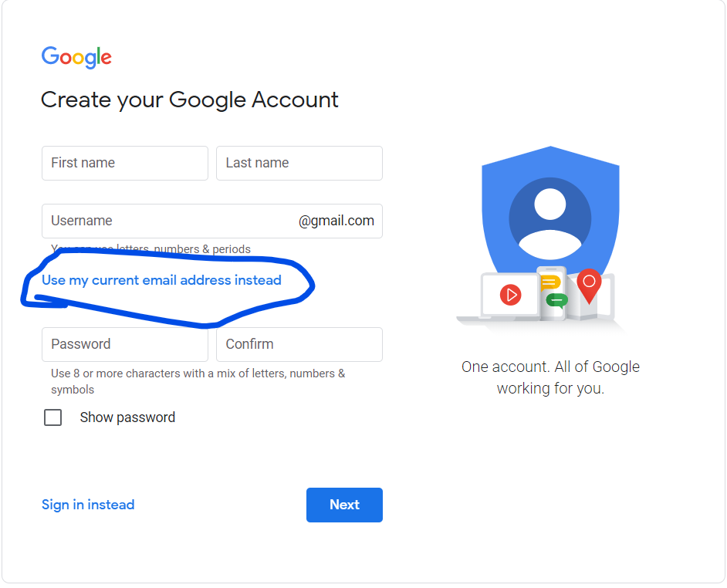Select the Confirm password field
This screenshot has height=588, width=727.
(299, 344)
